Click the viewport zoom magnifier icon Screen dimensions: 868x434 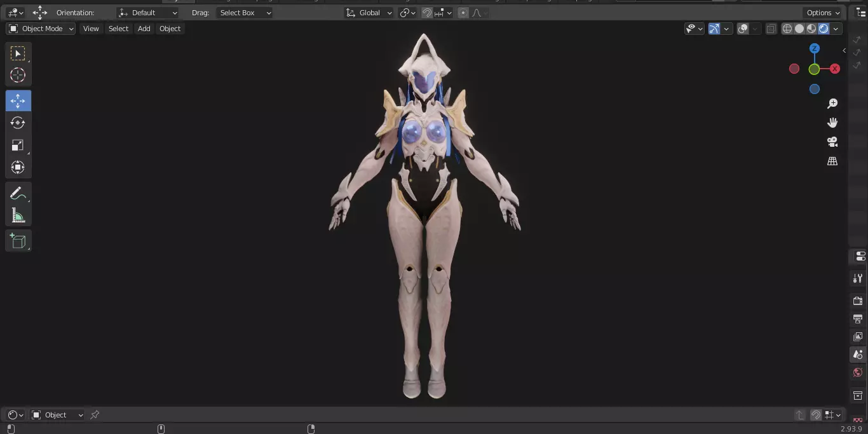pos(832,104)
